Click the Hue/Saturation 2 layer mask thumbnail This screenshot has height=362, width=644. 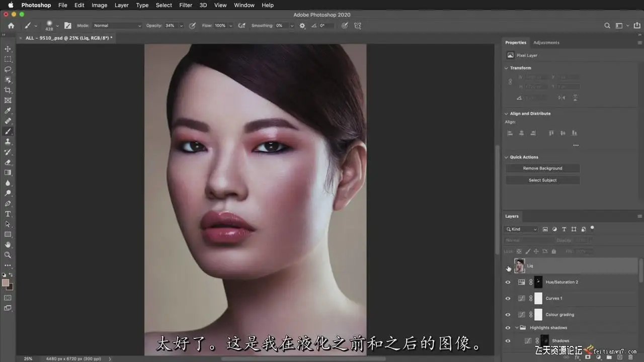[538, 282]
